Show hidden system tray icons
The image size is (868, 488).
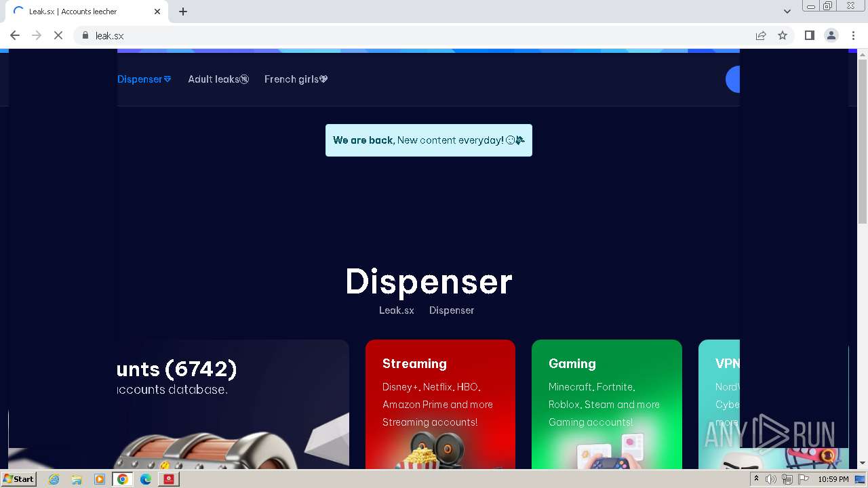756,479
